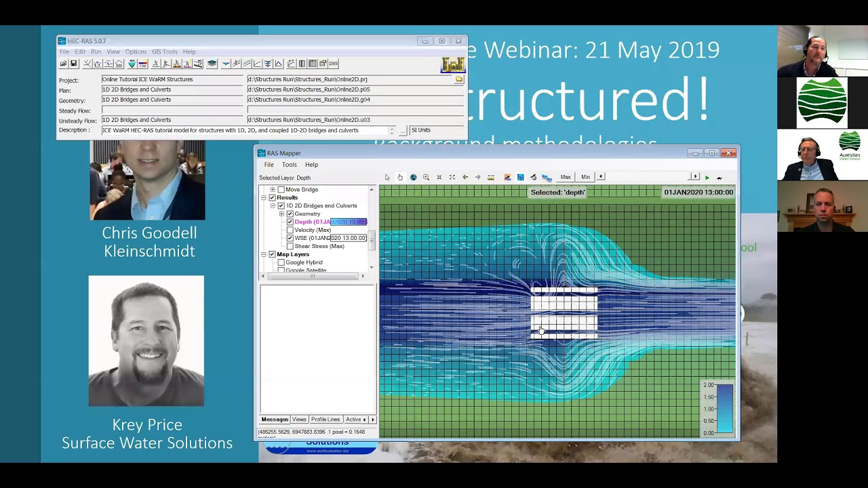Enable the Google Hybrid map layer
The height and width of the screenshot is (488, 868).
click(x=281, y=263)
